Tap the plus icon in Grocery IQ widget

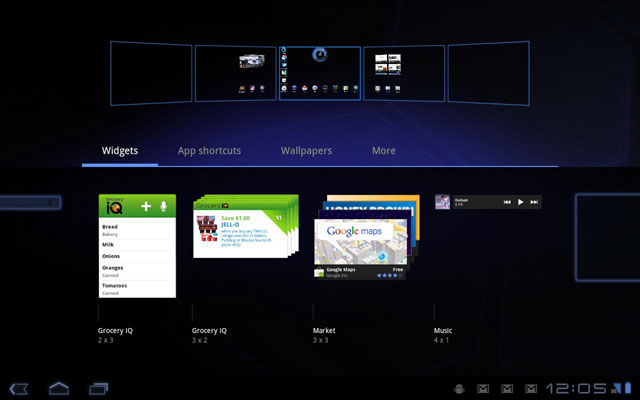click(145, 207)
